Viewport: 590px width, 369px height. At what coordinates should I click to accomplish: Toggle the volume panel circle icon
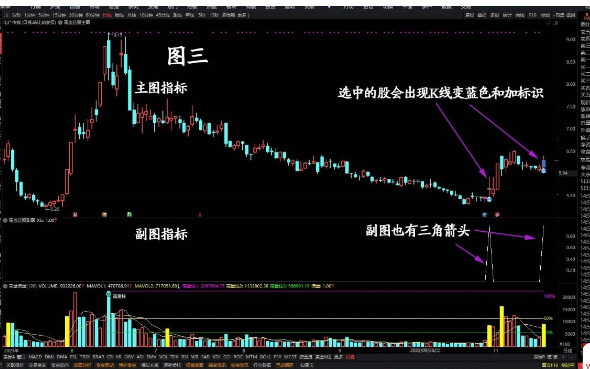[x=5, y=286]
